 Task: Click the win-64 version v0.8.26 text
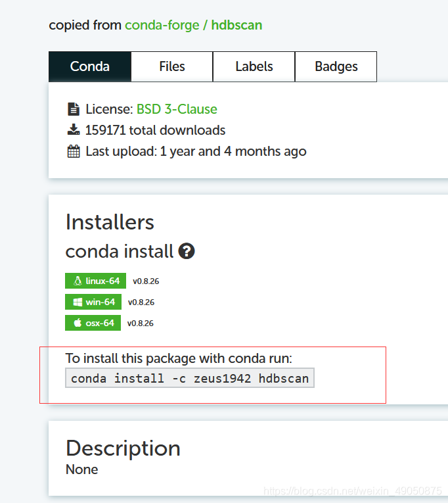141,302
